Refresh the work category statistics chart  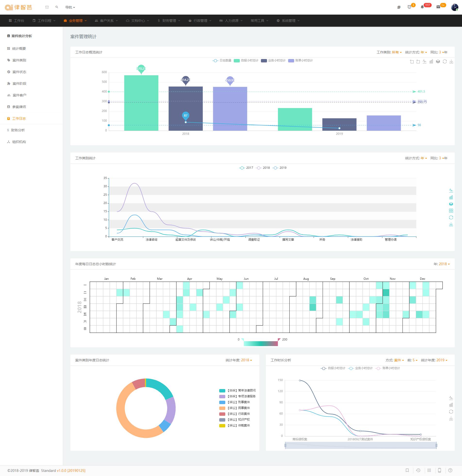point(451,218)
